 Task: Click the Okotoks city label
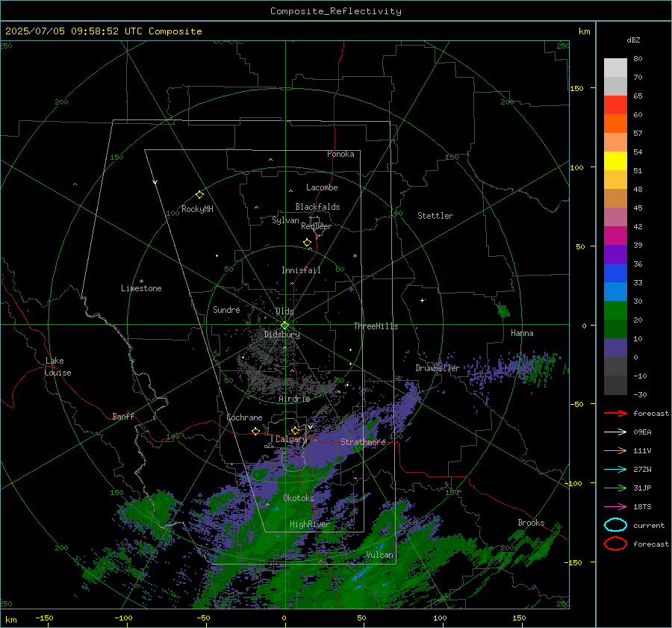[299, 498]
